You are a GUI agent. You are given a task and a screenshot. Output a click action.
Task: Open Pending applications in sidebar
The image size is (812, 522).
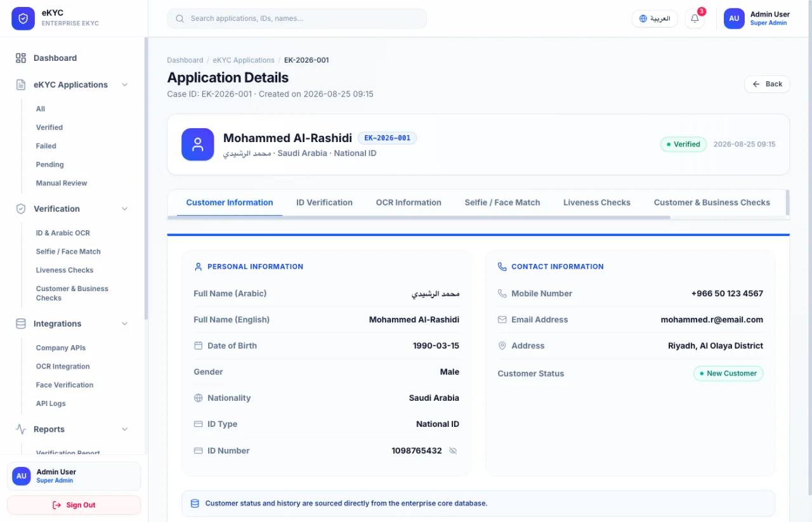(x=50, y=164)
